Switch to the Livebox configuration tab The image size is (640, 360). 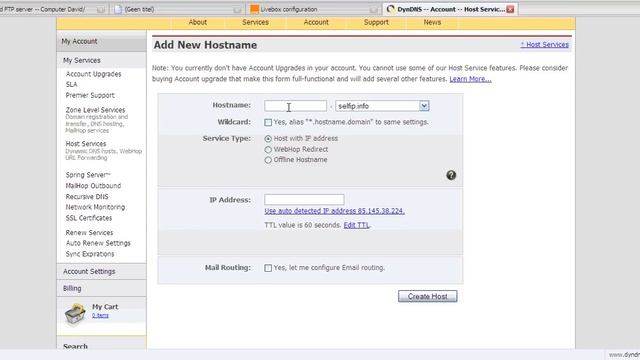[313, 9]
